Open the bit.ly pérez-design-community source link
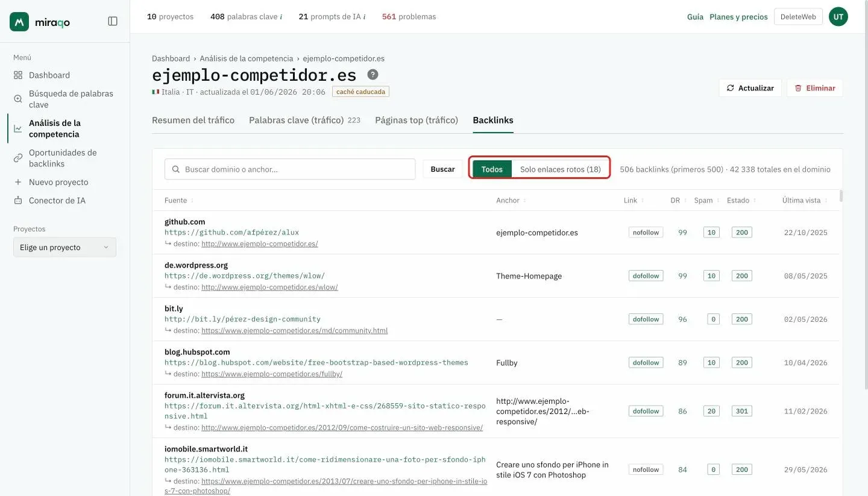This screenshot has width=868, height=496. (x=242, y=319)
